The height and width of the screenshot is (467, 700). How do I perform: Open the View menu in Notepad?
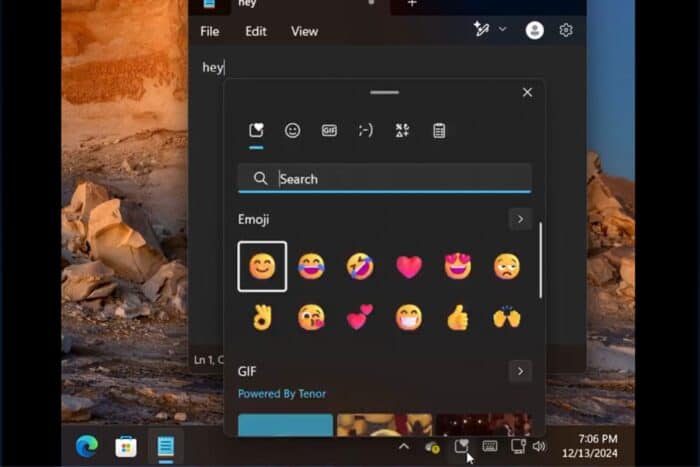tap(304, 31)
